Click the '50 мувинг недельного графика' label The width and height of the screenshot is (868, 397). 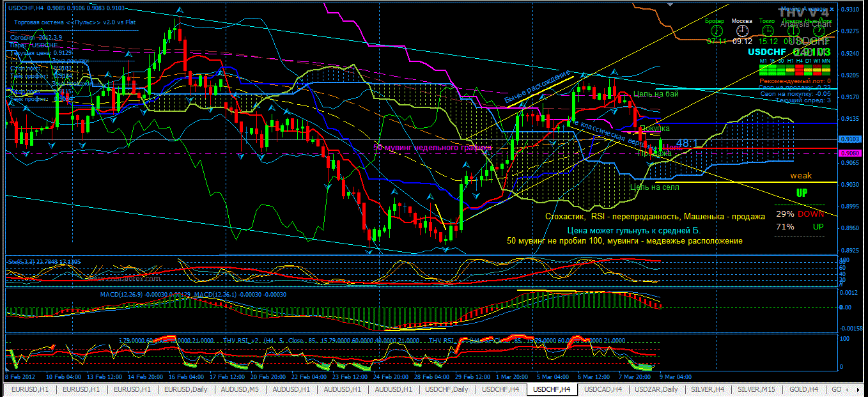433,148
